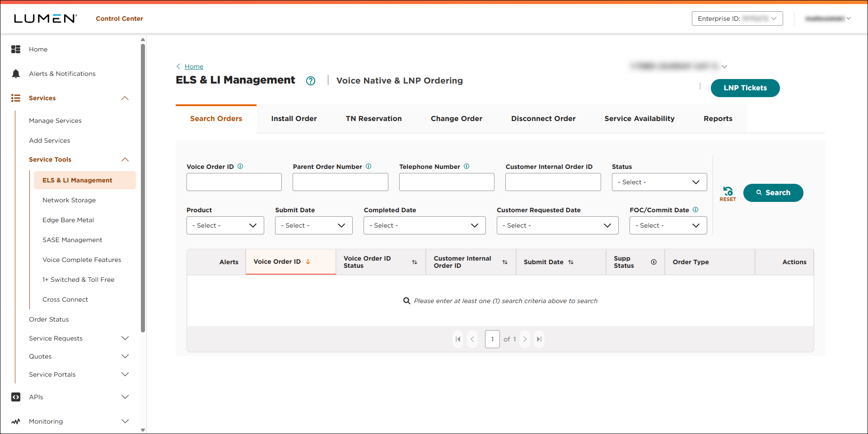Go to first page of results
Image resolution: width=868 pixels, height=434 pixels.
point(458,339)
